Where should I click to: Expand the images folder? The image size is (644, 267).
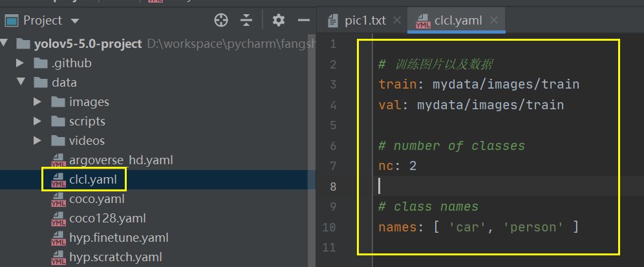click(38, 102)
